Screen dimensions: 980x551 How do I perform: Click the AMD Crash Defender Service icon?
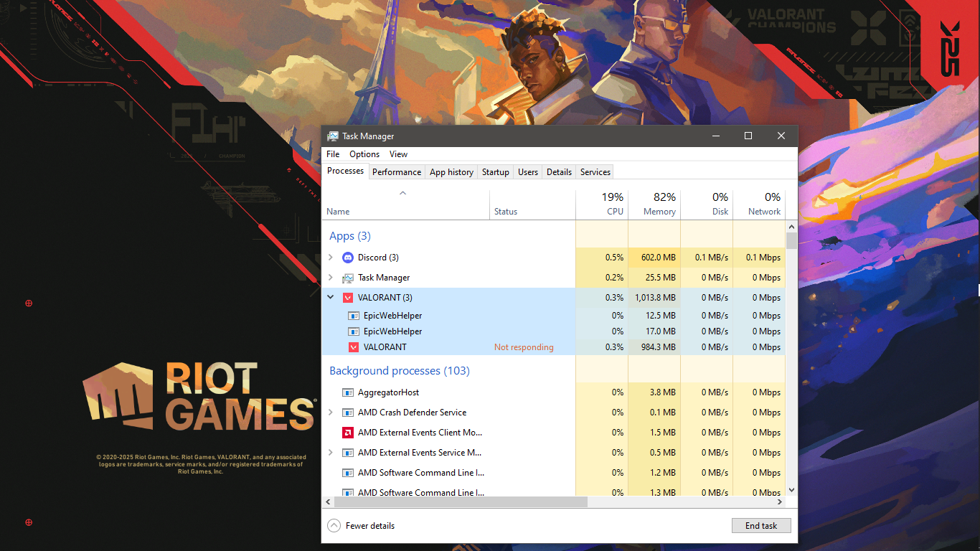348,413
